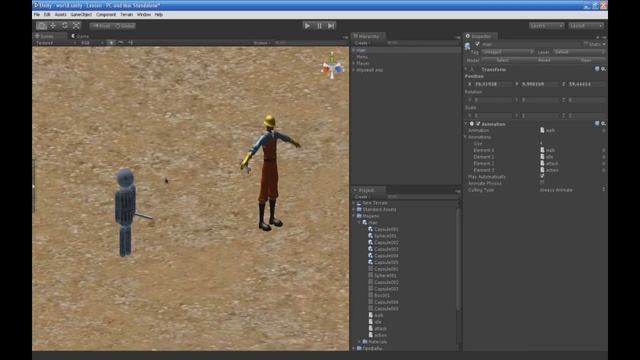Open the Tag dropdown
This screenshot has height=360, width=640.
[x=507, y=52]
